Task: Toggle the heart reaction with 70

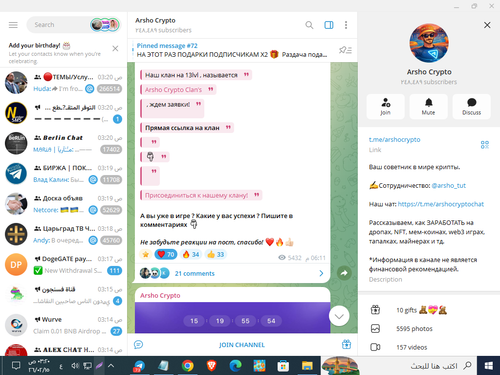Action: click(x=166, y=255)
